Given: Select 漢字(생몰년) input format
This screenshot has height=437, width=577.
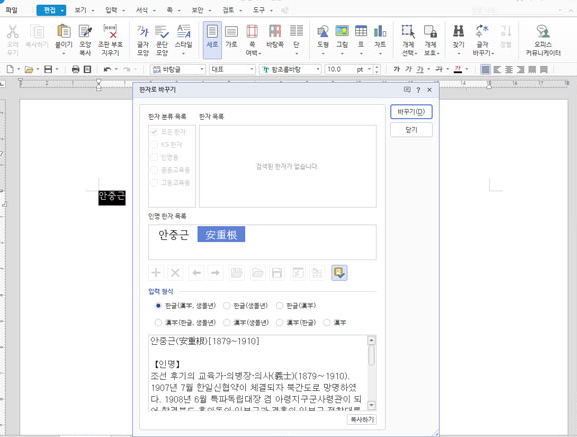Looking at the screenshot, I should 227,323.
